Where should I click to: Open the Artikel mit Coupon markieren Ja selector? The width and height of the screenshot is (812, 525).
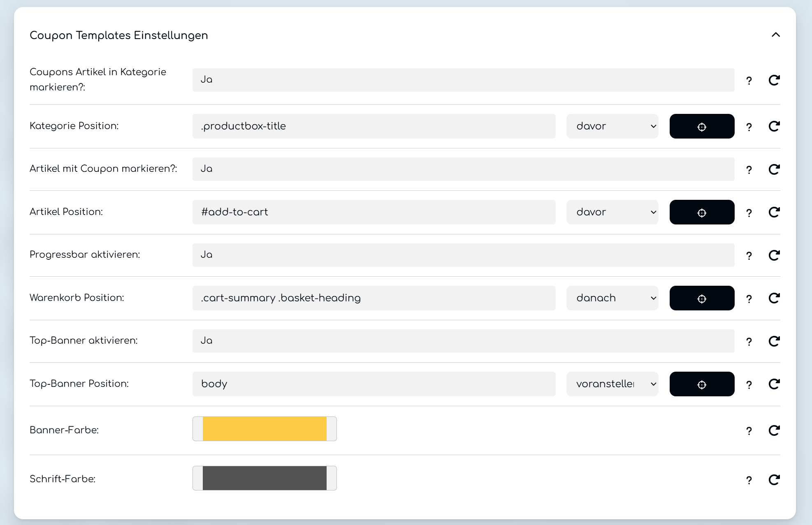click(x=463, y=169)
